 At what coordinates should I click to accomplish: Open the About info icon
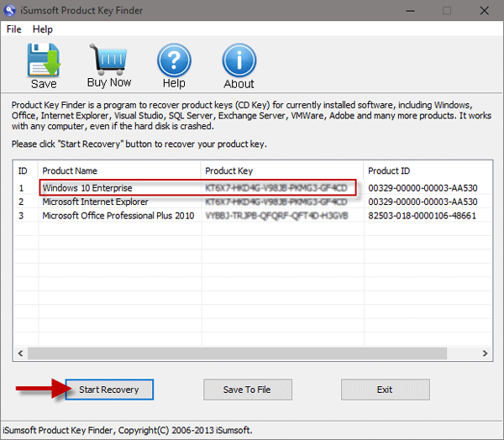[239, 60]
